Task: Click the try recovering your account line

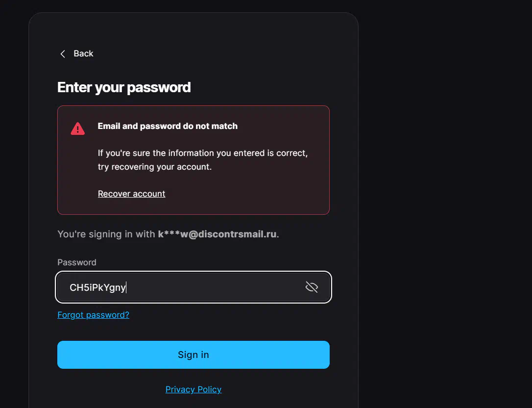Action: [154, 167]
